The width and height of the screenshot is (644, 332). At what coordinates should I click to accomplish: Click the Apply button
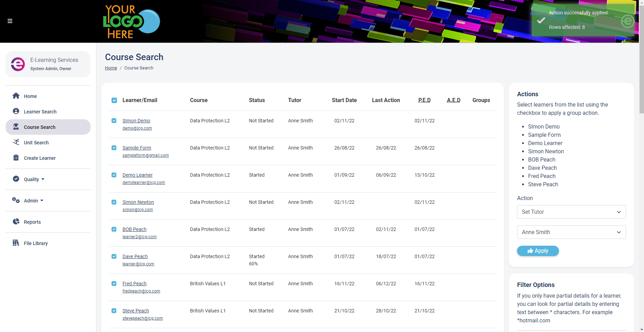pyautogui.click(x=538, y=251)
